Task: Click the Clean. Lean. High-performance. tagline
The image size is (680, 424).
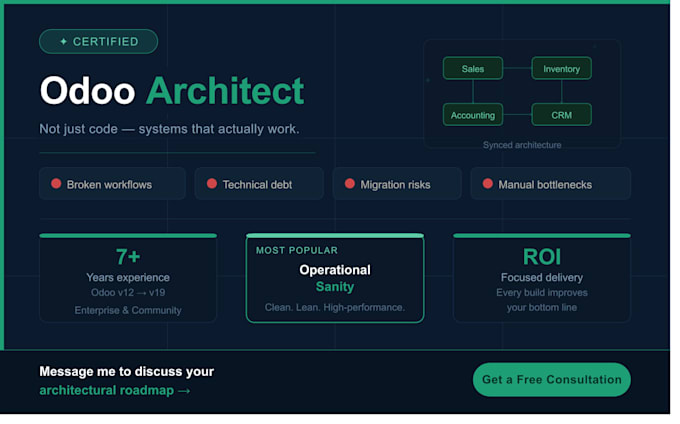Action: 335,307
